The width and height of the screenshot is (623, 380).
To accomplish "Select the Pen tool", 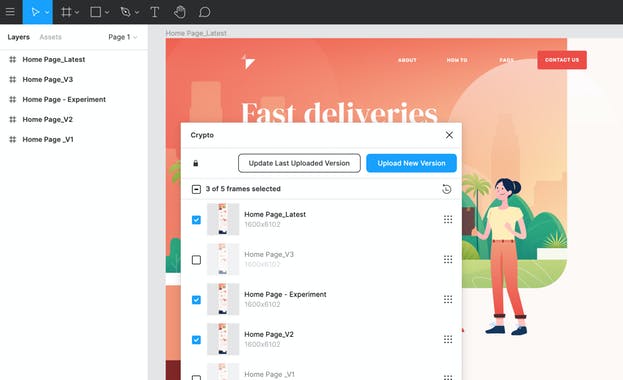I will pos(126,12).
